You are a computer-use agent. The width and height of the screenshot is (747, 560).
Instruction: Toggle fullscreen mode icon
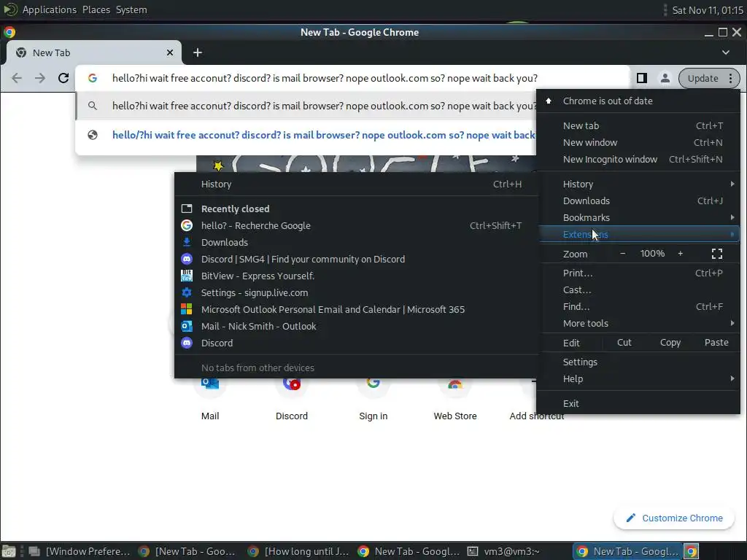point(717,254)
